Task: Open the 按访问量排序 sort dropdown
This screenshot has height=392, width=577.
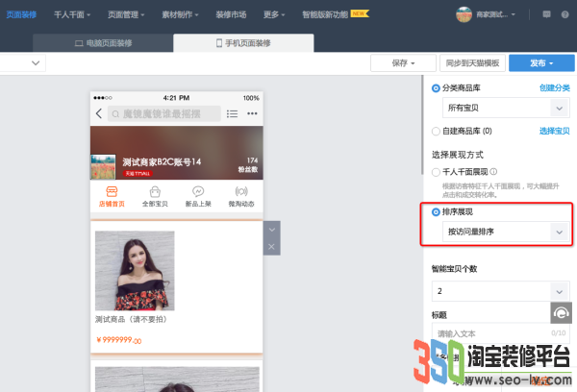Action: 506,232
